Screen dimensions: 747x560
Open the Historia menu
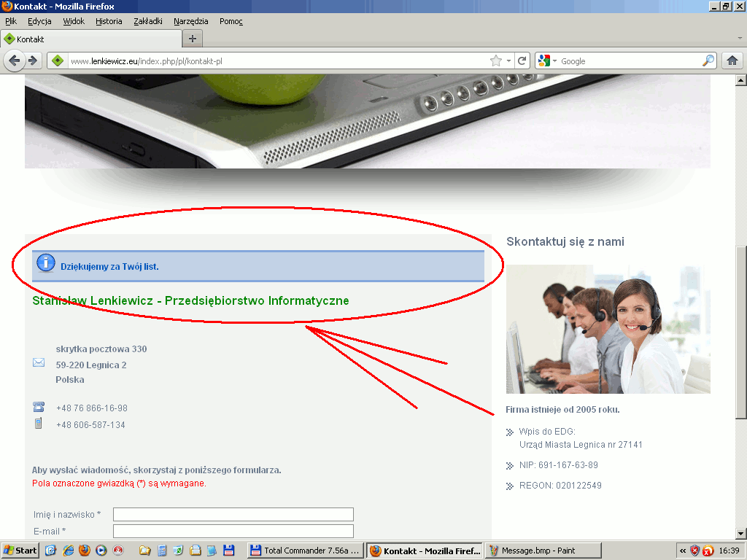tap(109, 21)
